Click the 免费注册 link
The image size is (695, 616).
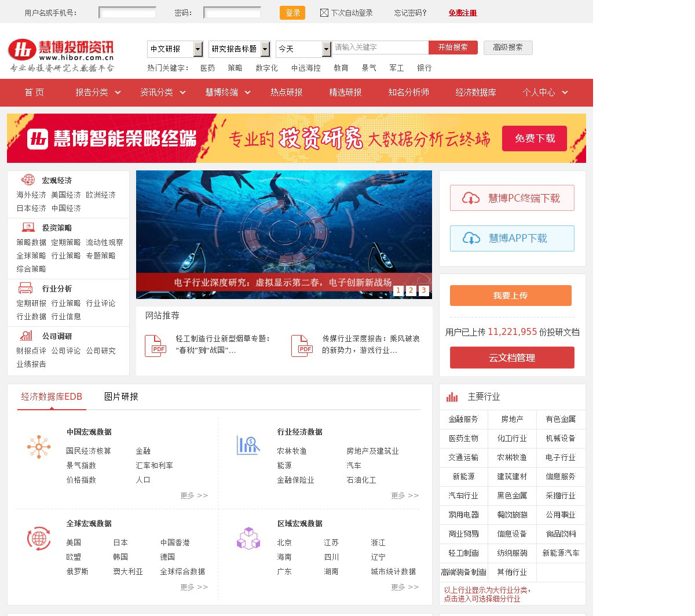[x=462, y=13]
